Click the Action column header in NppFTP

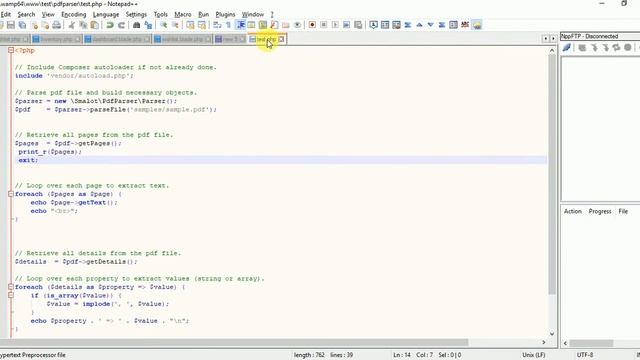click(x=573, y=211)
